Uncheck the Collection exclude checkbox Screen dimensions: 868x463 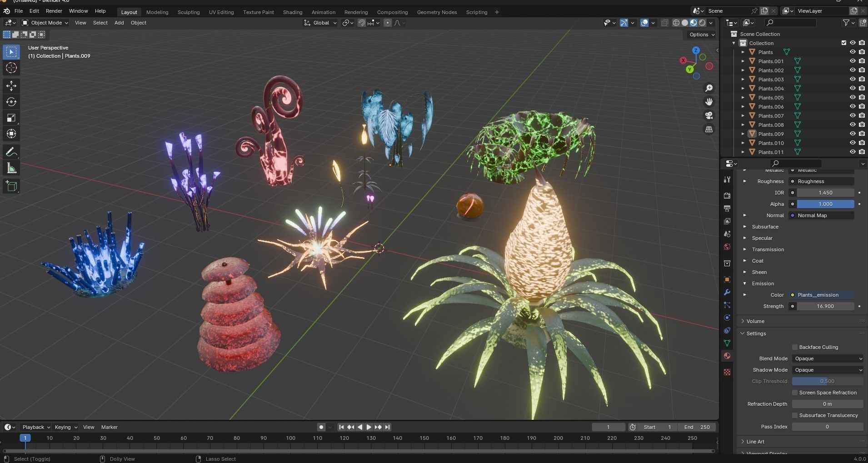[x=844, y=43]
